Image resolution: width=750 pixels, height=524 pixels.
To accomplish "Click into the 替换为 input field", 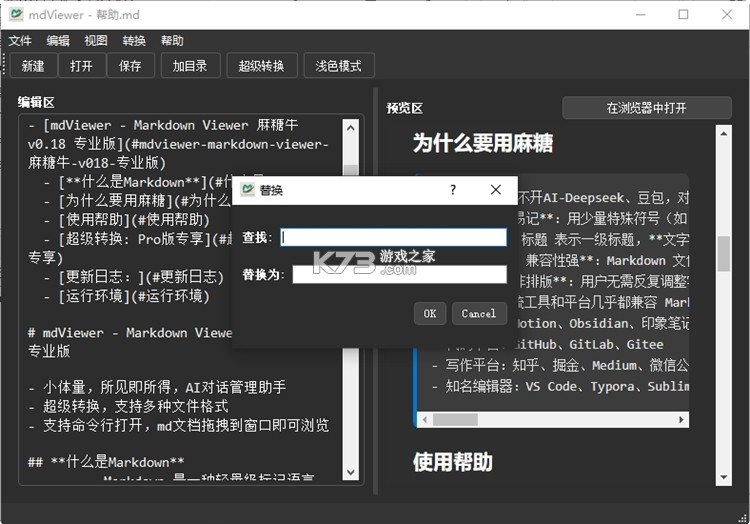I will pyautogui.click(x=399, y=274).
